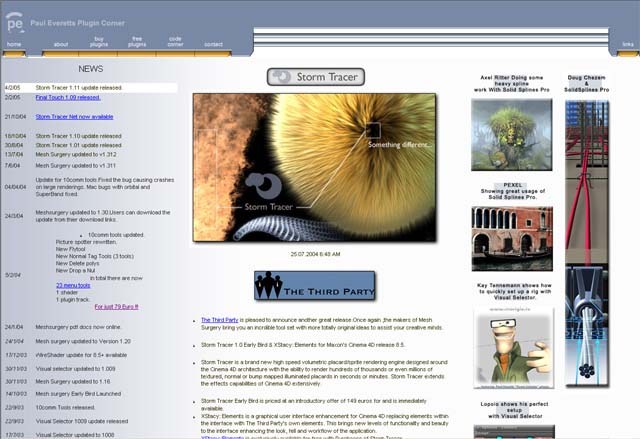Select Lopoio perfect setup caption
Viewport: 640px width, 439px height.
click(514, 410)
